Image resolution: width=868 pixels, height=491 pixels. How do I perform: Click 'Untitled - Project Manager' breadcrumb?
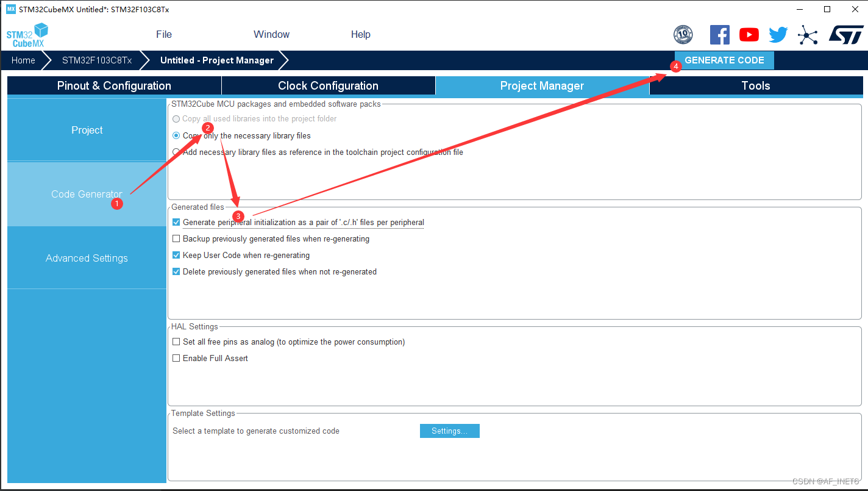(217, 60)
